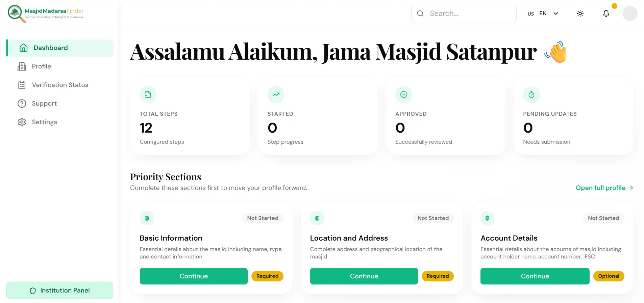This screenshot has height=303, width=644.
Task: Expand the EN language dropdown
Action: tap(543, 13)
